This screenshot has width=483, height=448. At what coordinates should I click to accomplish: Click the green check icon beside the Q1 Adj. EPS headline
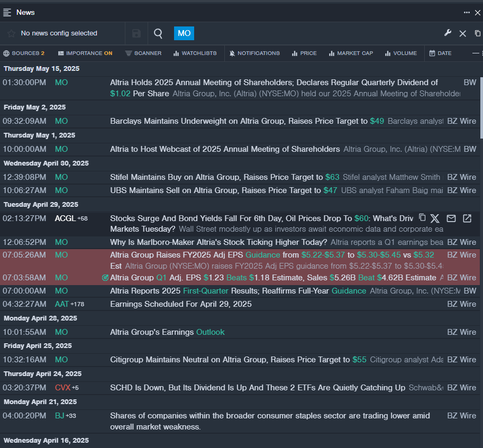point(105,278)
